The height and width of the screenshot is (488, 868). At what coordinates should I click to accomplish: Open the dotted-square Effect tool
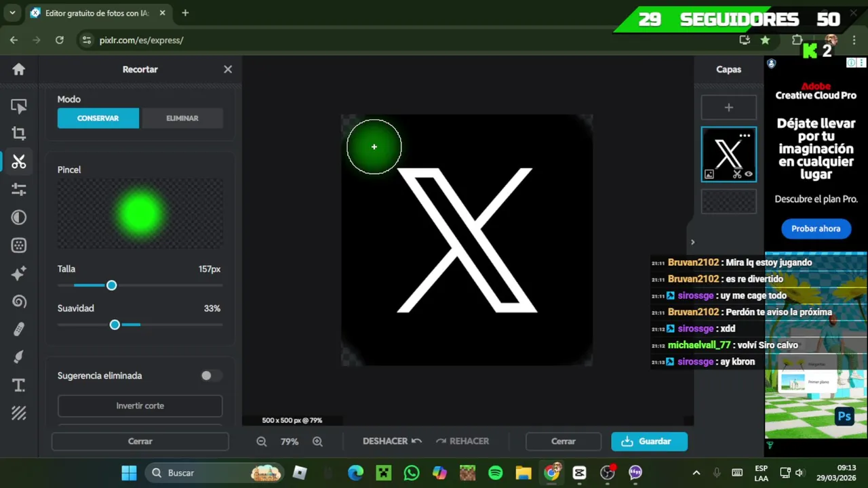coord(19,245)
